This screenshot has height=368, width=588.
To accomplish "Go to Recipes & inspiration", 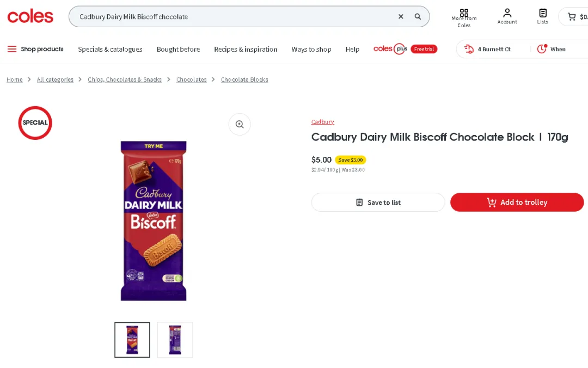I will [246, 49].
